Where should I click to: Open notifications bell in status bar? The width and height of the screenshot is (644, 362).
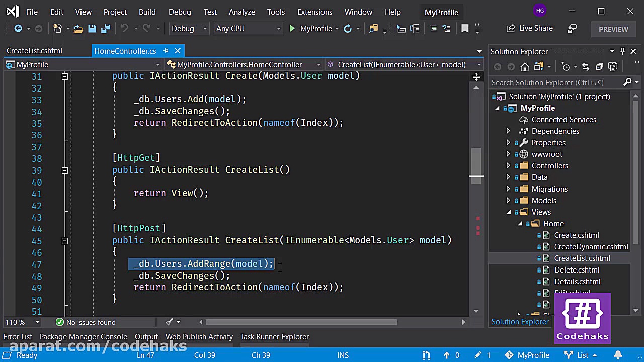[618, 355]
